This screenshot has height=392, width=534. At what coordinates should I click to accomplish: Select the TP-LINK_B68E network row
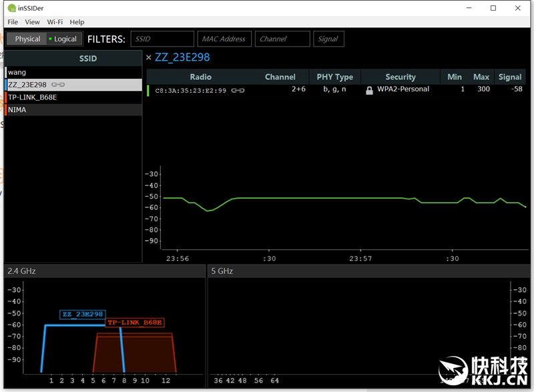[73, 97]
